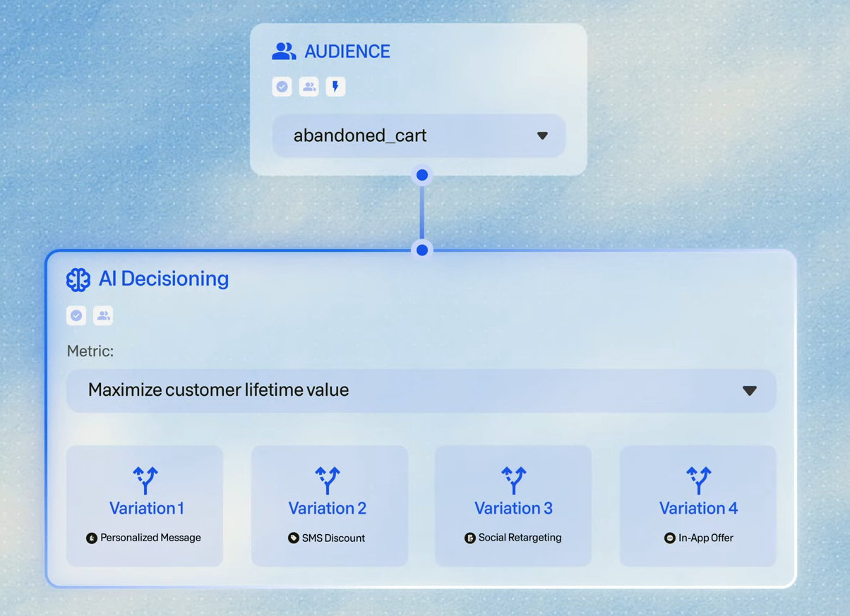The width and height of the screenshot is (850, 616).
Task: Click the split-path icon on Variation 3
Action: pyautogui.click(x=514, y=480)
